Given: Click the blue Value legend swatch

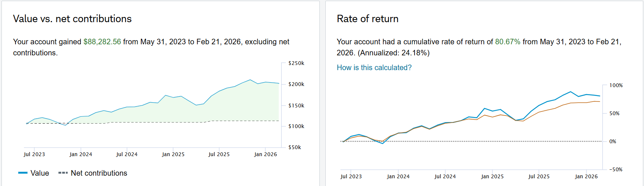Looking at the screenshot, I should pyautogui.click(x=23, y=173).
